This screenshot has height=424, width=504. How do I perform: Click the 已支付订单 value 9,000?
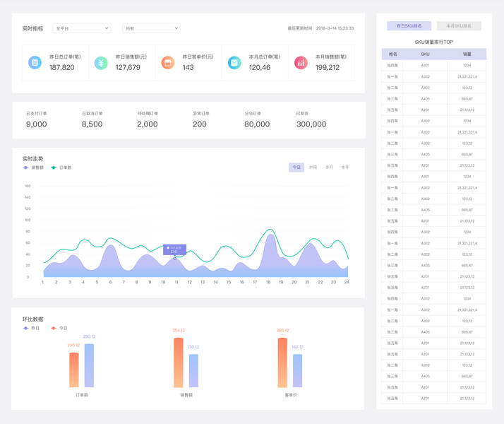point(36,124)
